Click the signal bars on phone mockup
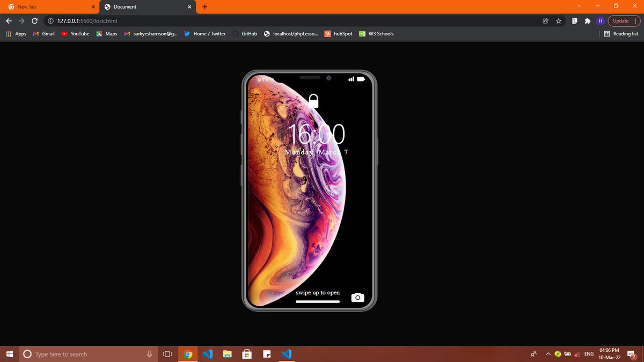The height and width of the screenshot is (362, 644). pyautogui.click(x=352, y=79)
